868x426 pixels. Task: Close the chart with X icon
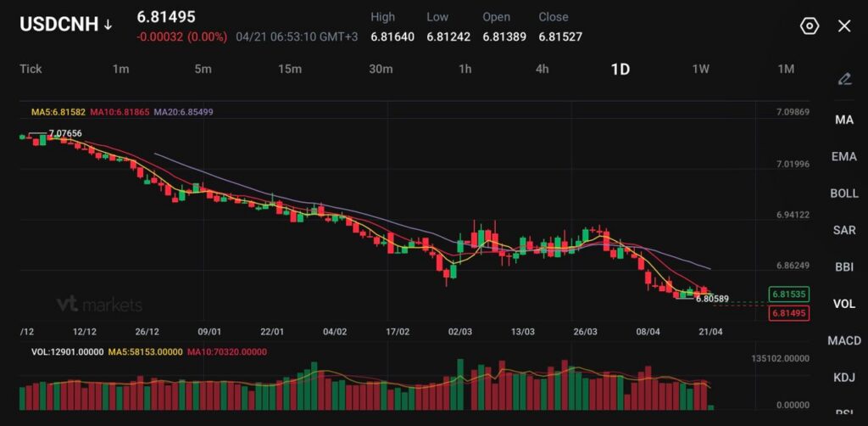coord(844,26)
